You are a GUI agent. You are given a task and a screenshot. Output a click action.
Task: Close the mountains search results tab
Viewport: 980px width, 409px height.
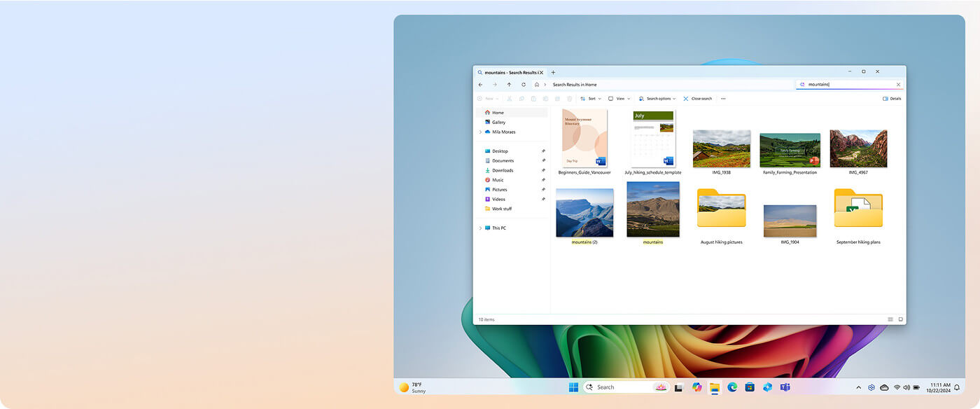(x=541, y=72)
